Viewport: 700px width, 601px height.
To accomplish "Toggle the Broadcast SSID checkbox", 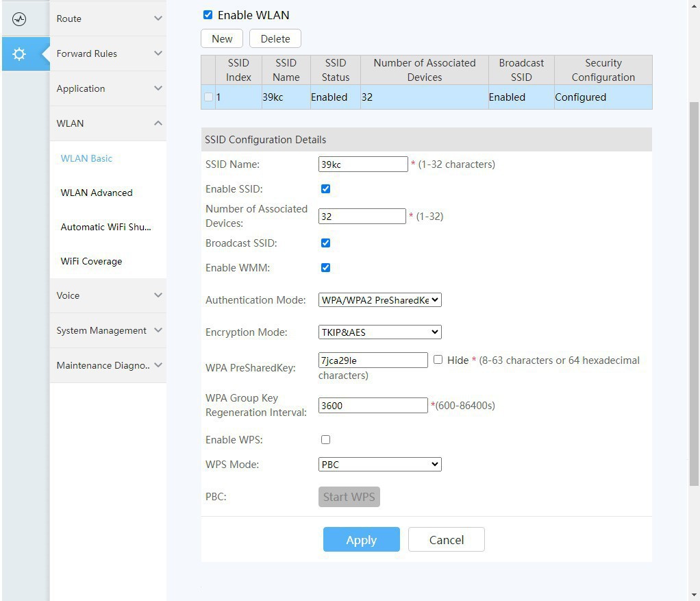I will tap(325, 243).
